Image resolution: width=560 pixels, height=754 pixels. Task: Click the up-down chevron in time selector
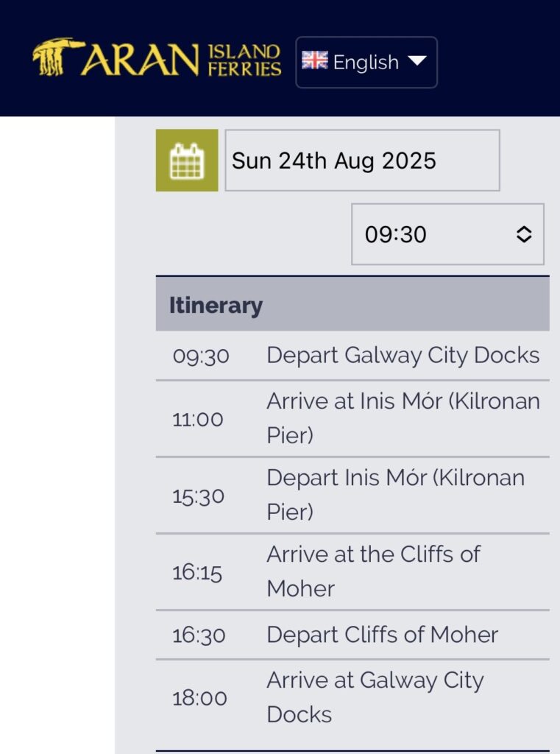pyautogui.click(x=523, y=234)
